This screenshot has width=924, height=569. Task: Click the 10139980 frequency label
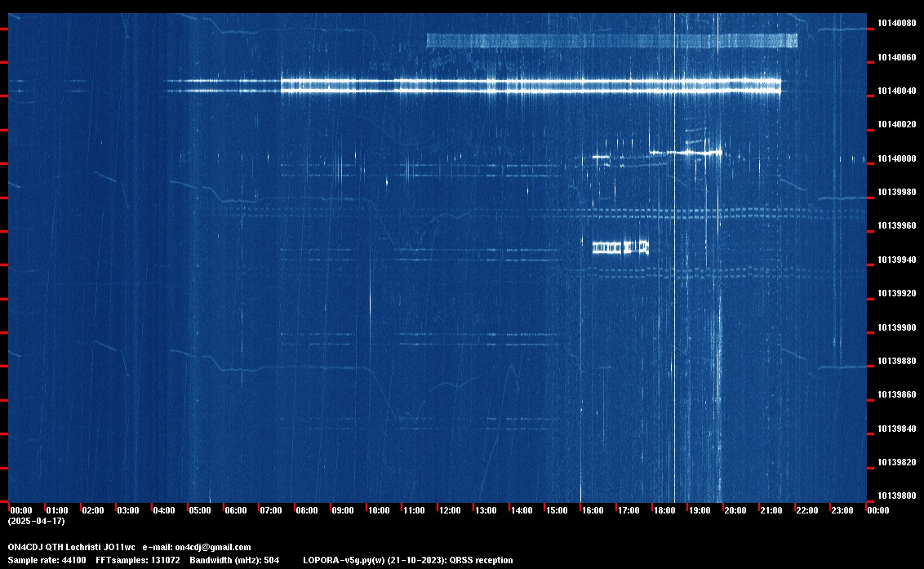(897, 192)
